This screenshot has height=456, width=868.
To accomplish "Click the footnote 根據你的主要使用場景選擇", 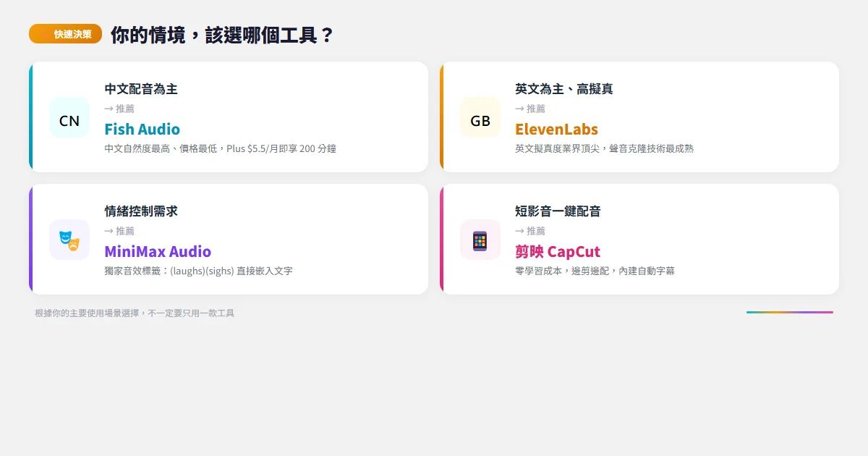I will (135, 313).
